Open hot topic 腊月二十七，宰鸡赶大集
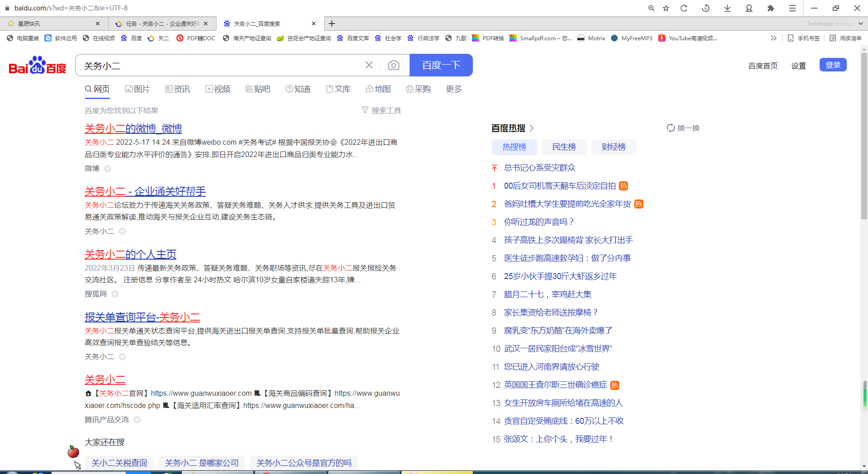868x474 pixels. (x=547, y=294)
